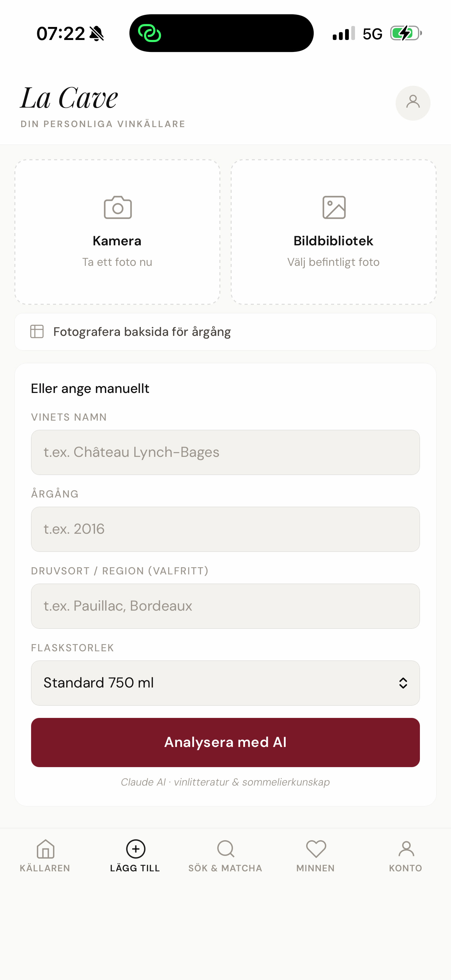Tap the camera icon to take a photo
This screenshot has height=980, width=451.
(x=118, y=207)
